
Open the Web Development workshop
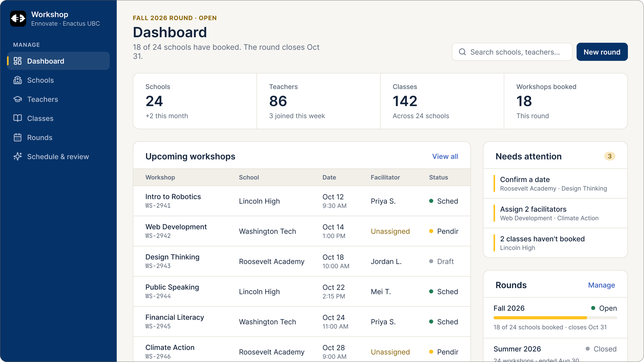pos(302,231)
